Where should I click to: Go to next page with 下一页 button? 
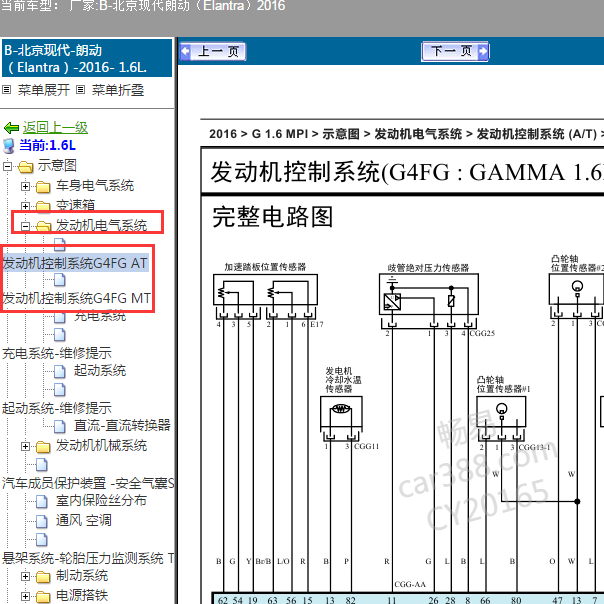pos(455,51)
